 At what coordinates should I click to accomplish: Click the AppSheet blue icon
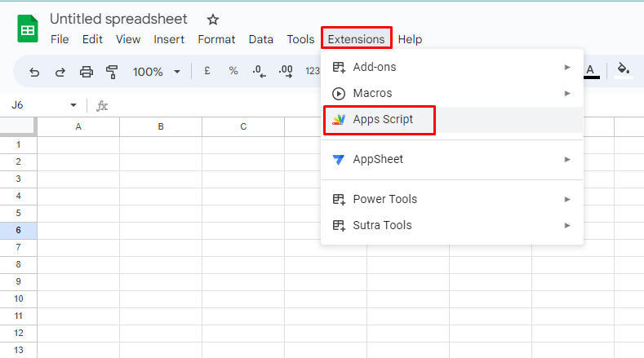click(x=339, y=159)
